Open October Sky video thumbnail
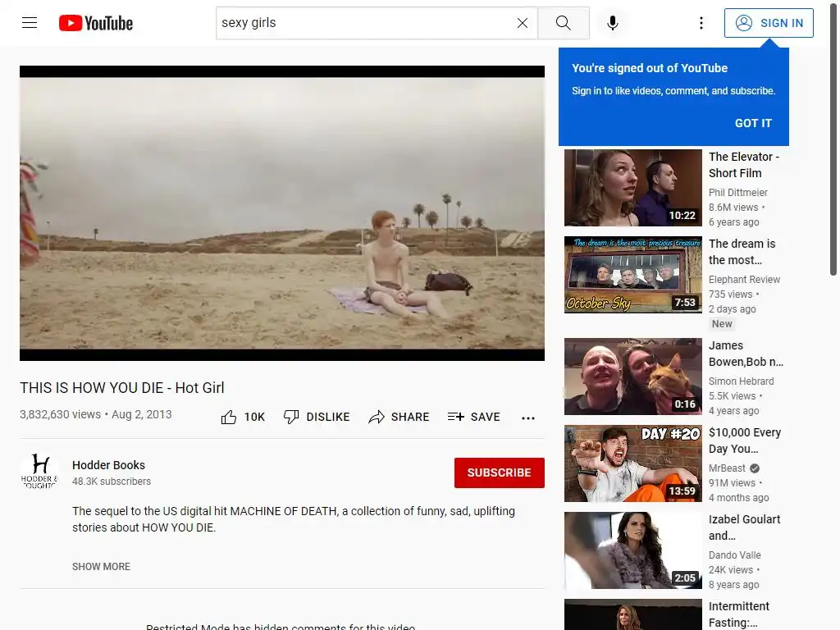Viewport: 840px width, 630px height. (x=632, y=275)
